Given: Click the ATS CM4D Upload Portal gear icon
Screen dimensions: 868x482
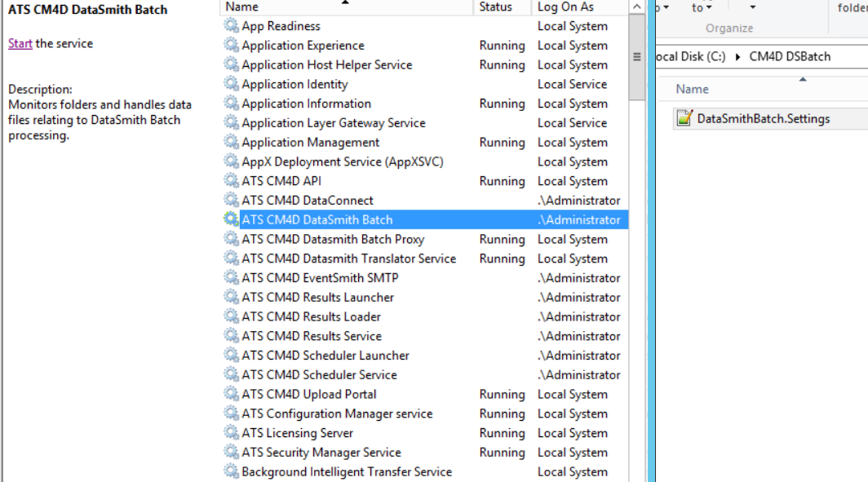Looking at the screenshot, I should click(232, 394).
